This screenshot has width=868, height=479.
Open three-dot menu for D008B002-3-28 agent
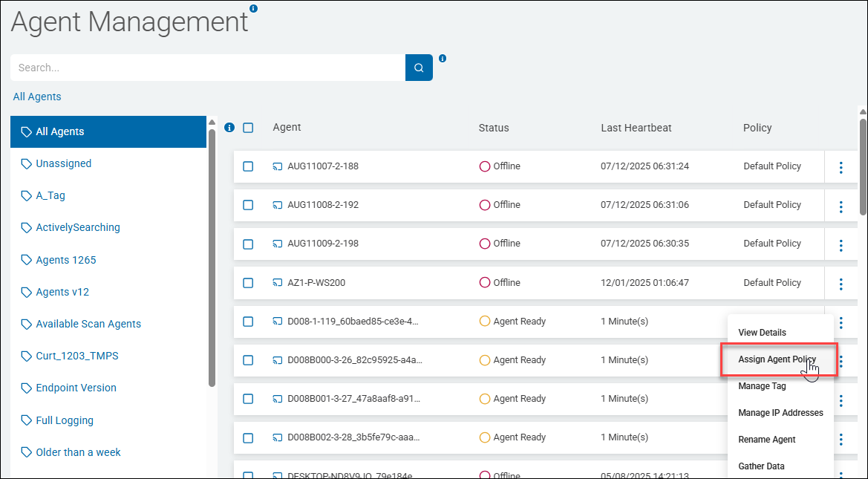pos(841,439)
